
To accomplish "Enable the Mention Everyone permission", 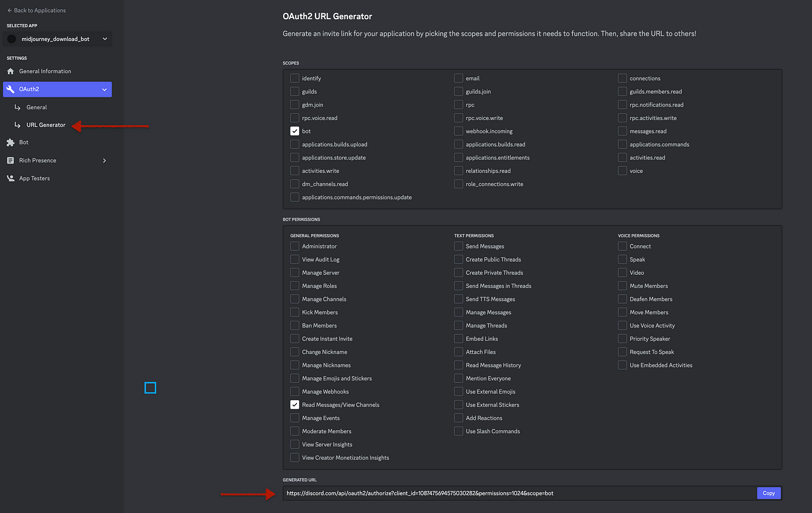I will coord(459,379).
